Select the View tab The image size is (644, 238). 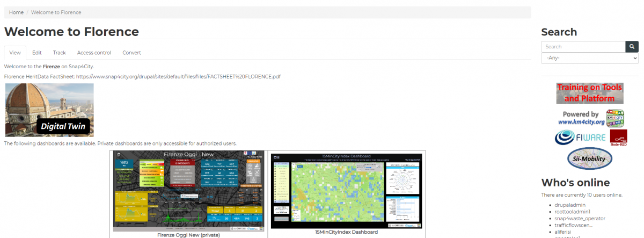15,53
